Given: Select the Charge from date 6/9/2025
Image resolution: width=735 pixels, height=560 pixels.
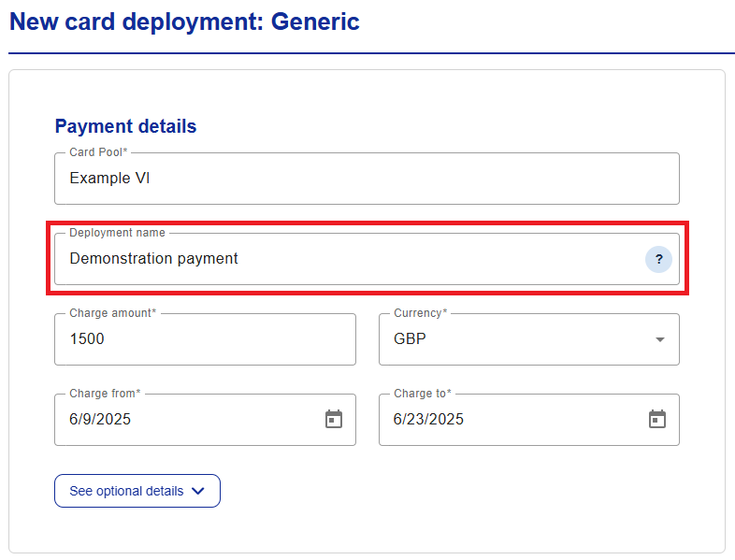Looking at the screenshot, I should click(100, 419).
